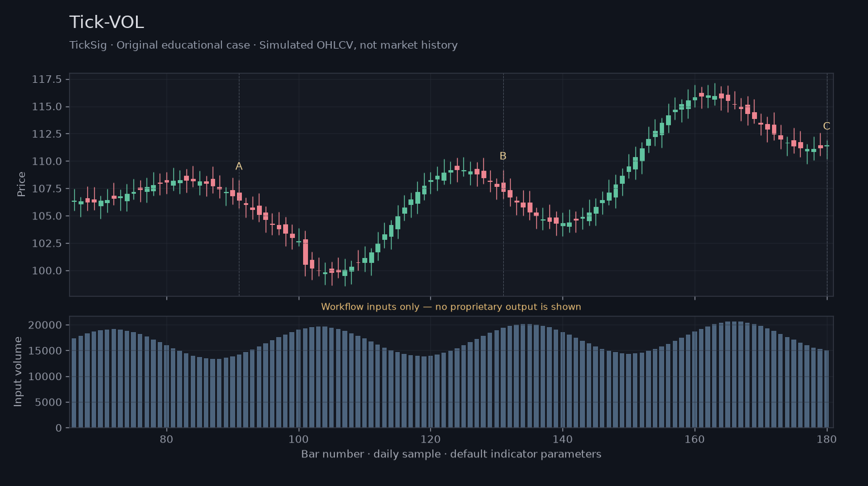Screen dimensions: 868x486
Task: Click the 117.5 price tick label
Action: (47, 80)
